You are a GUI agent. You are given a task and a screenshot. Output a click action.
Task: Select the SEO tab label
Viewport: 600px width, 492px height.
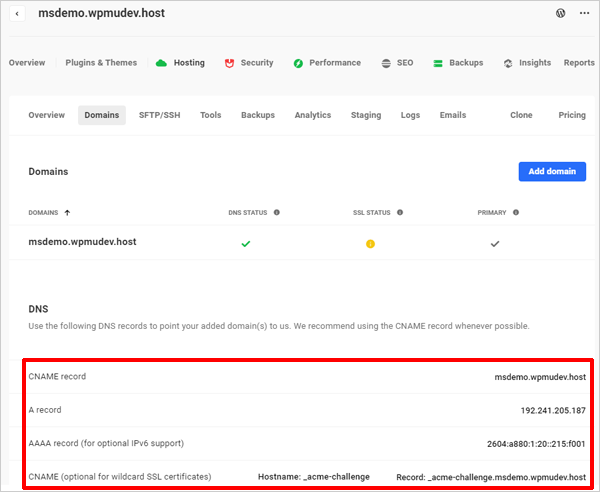(x=405, y=63)
